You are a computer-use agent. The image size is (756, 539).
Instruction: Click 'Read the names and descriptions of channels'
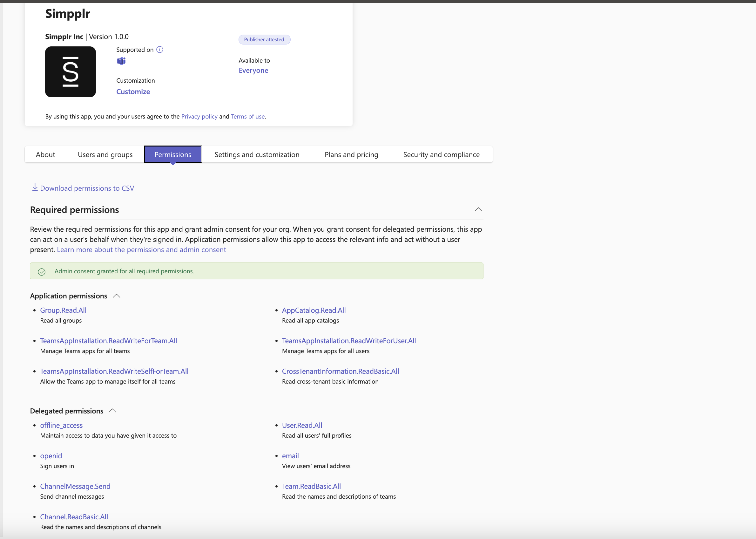(101, 527)
